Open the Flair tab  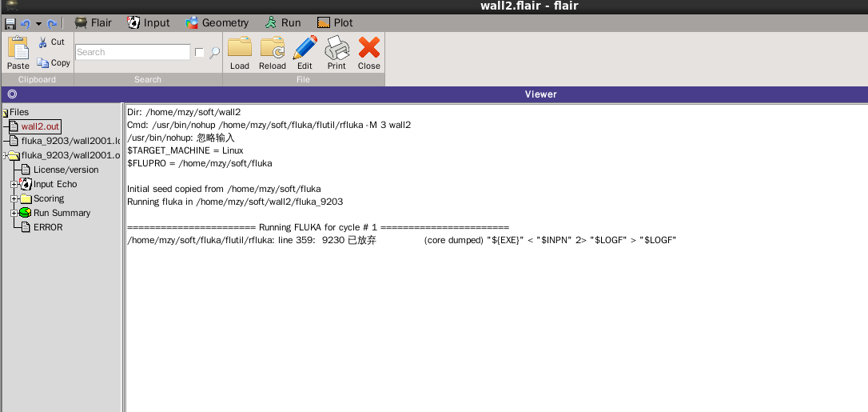[93, 22]
